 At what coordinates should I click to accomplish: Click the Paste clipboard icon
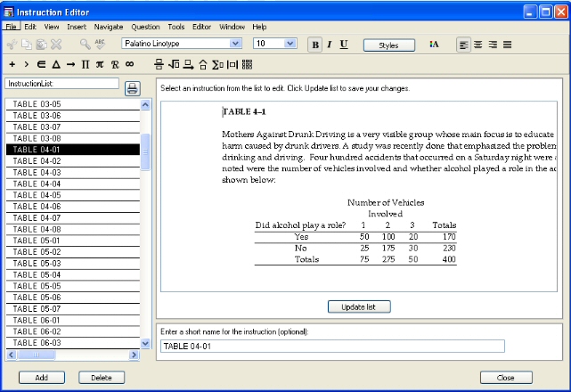[x=41, y=45]
